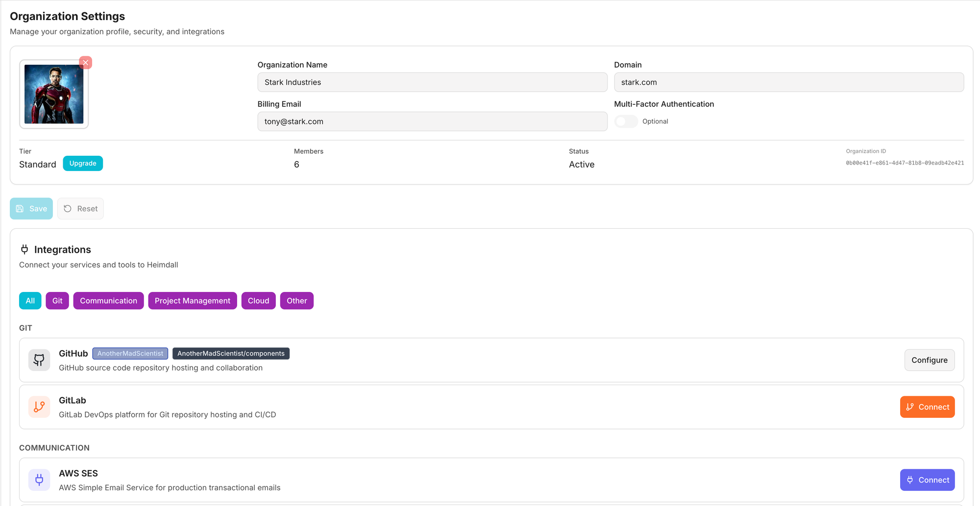Viewport: 980px width, 506px height.
Task: Select the Project Management filter
Action: pyautogui.click(x=192, y=301)
